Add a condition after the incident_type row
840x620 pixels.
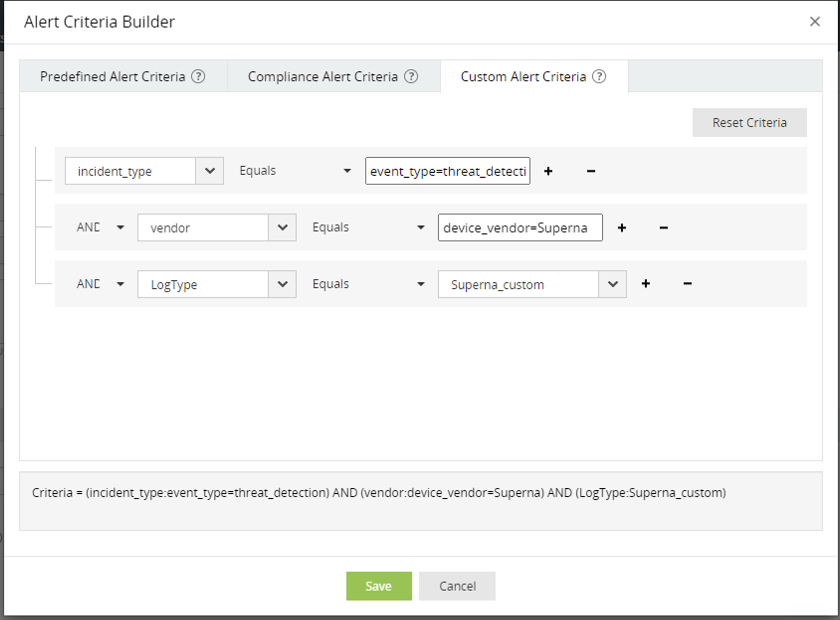548,171
